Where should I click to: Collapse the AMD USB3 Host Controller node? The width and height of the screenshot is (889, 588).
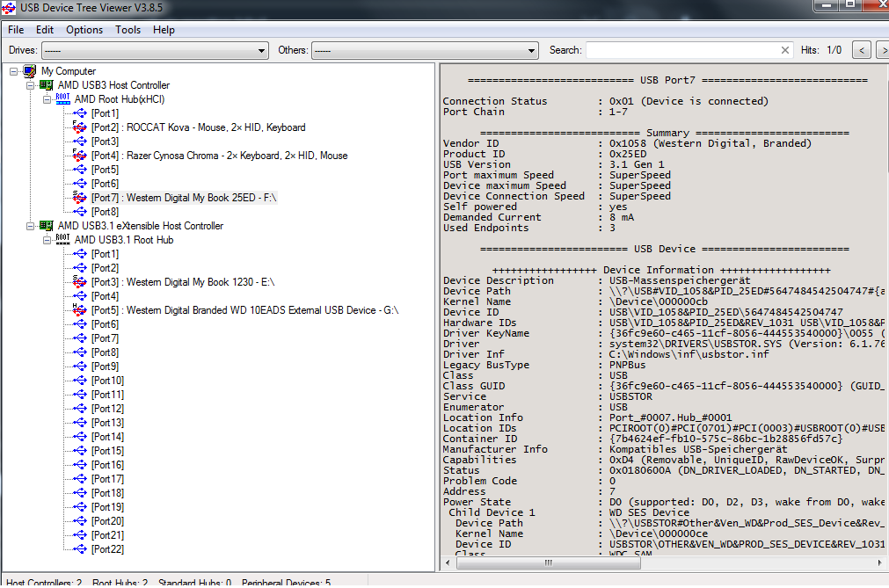pos(30,85)
